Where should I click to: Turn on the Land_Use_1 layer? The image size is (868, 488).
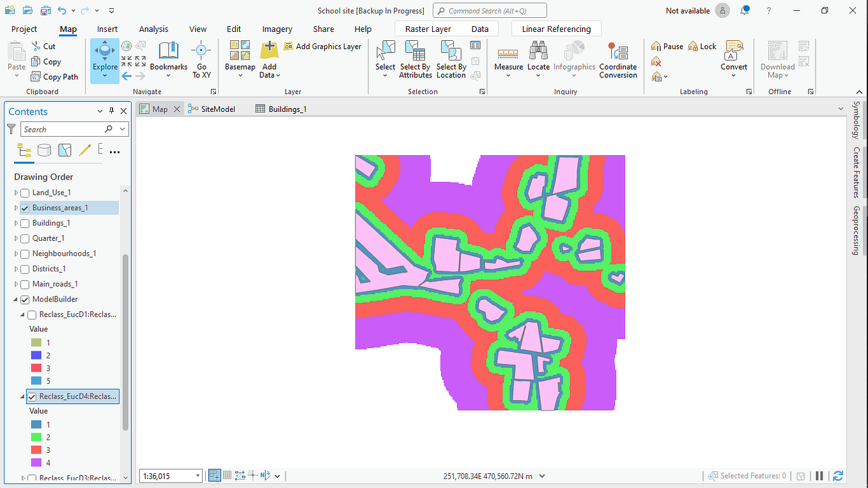click(x=24, y=192)
